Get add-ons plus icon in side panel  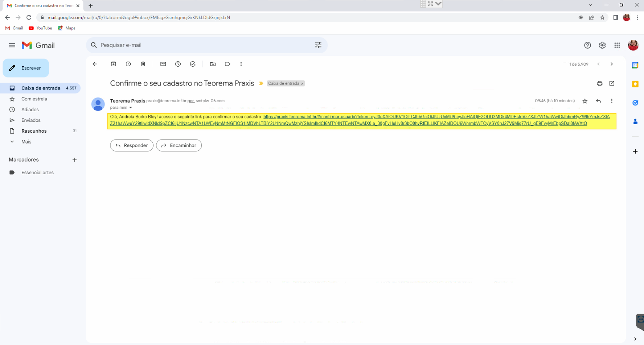(x=635, y=151)
